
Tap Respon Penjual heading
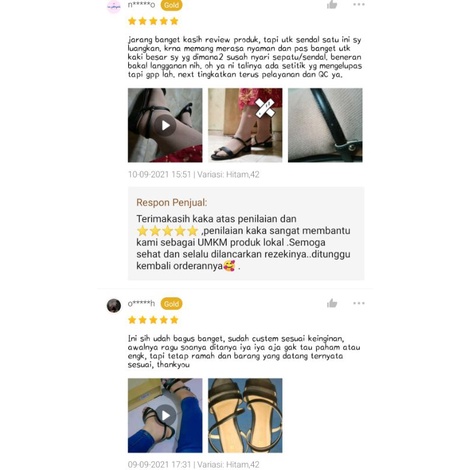[172, 202]
